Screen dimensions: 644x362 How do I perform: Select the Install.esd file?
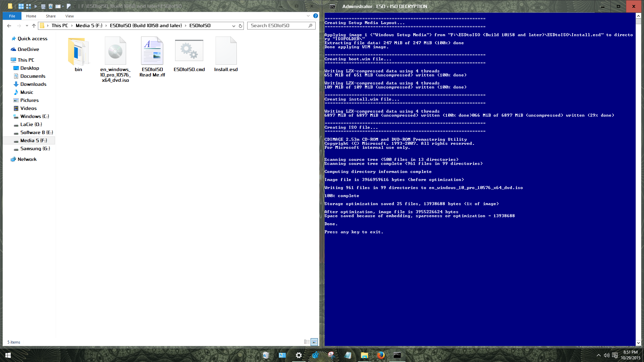point(226,54)
